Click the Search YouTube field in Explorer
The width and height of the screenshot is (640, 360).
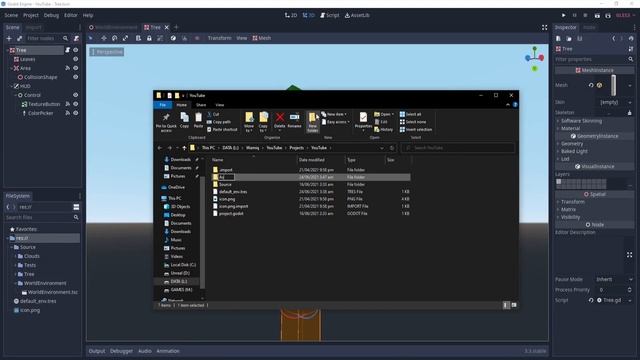click(x=458, y=148)
